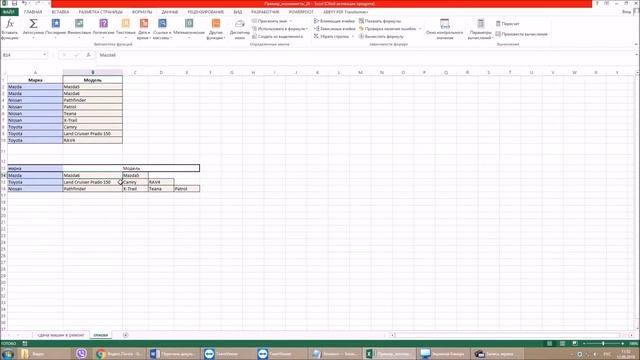Click Define Name (Присвоить имя)

[x=269, y=21]
